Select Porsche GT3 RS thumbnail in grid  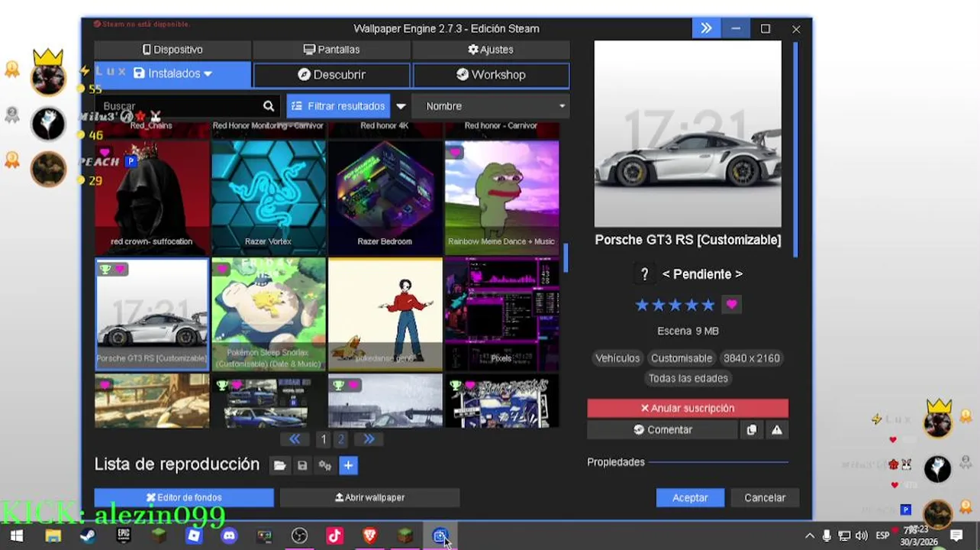click(152, 314)
